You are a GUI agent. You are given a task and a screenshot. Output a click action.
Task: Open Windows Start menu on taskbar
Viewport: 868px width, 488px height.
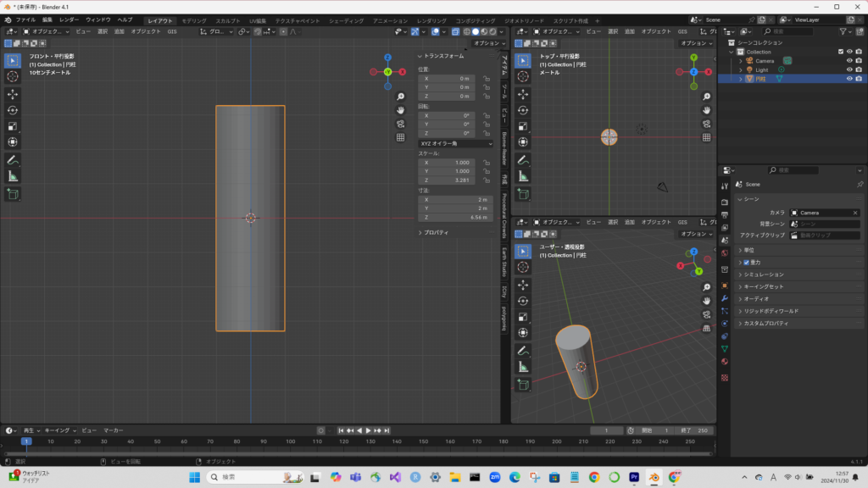click(194, 477)
